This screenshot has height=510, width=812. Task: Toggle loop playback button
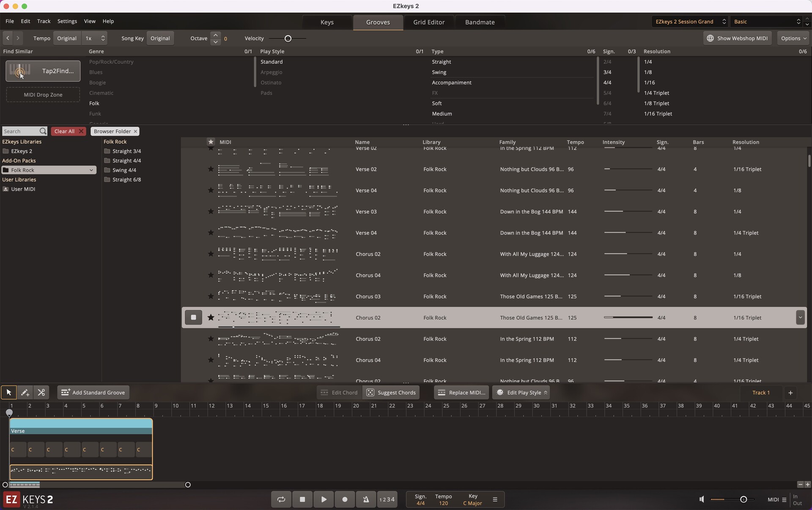[x=281, y=499]
